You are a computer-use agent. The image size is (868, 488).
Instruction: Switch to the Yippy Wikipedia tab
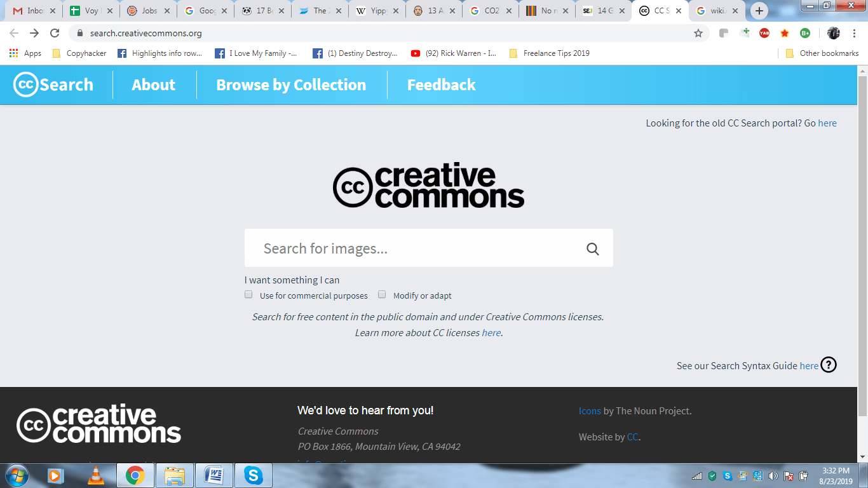[377, 11]
